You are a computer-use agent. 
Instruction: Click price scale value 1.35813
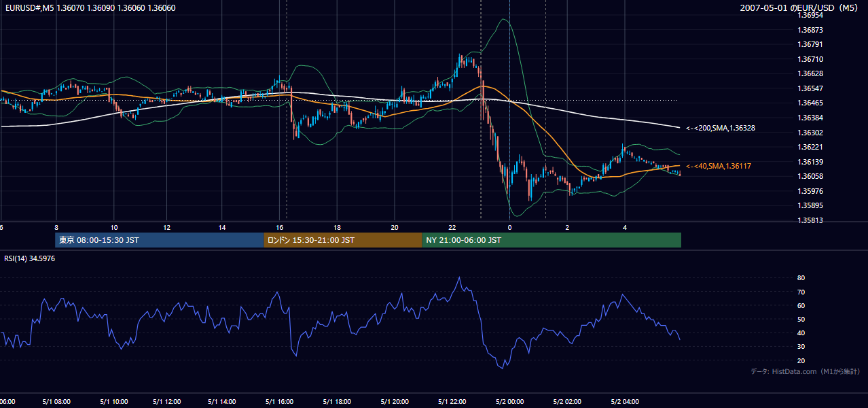point(810,220)
